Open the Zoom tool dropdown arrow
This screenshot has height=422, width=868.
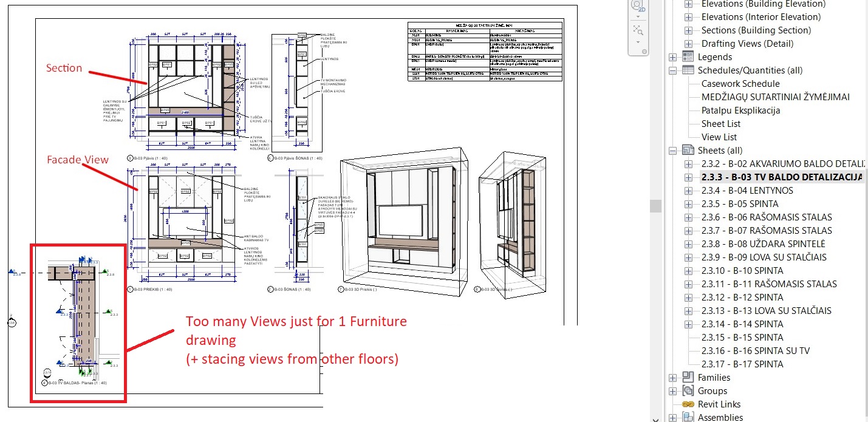[x=638, y=43]
